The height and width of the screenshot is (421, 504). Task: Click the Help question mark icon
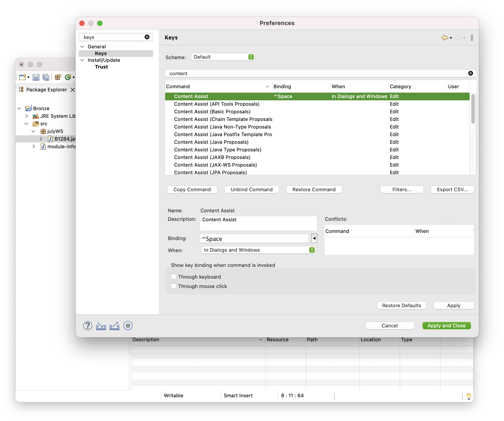pyautogui.click(x=88, y=326)
